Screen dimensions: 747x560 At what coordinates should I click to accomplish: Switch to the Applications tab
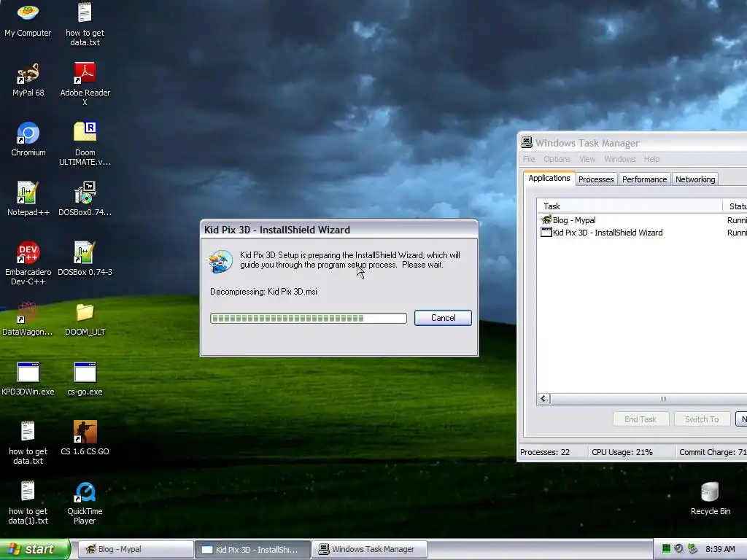click(549, 178)
